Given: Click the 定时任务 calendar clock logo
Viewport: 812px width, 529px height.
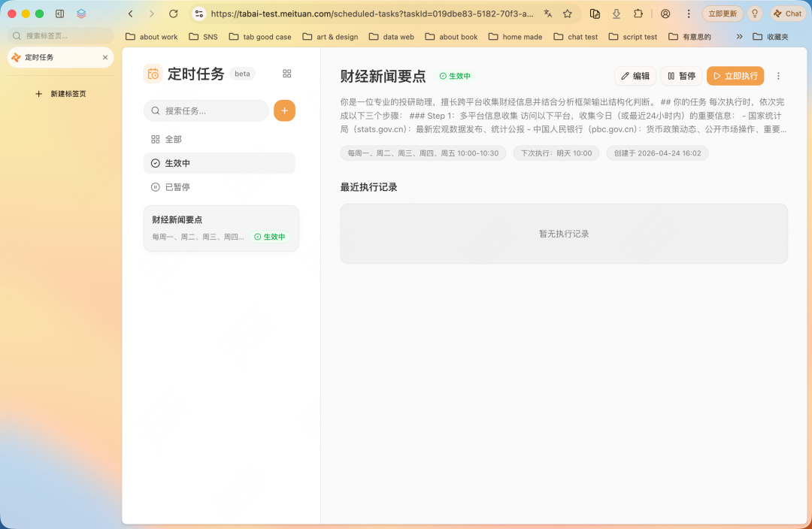Looking at the screenshot, I should point(153,74).
